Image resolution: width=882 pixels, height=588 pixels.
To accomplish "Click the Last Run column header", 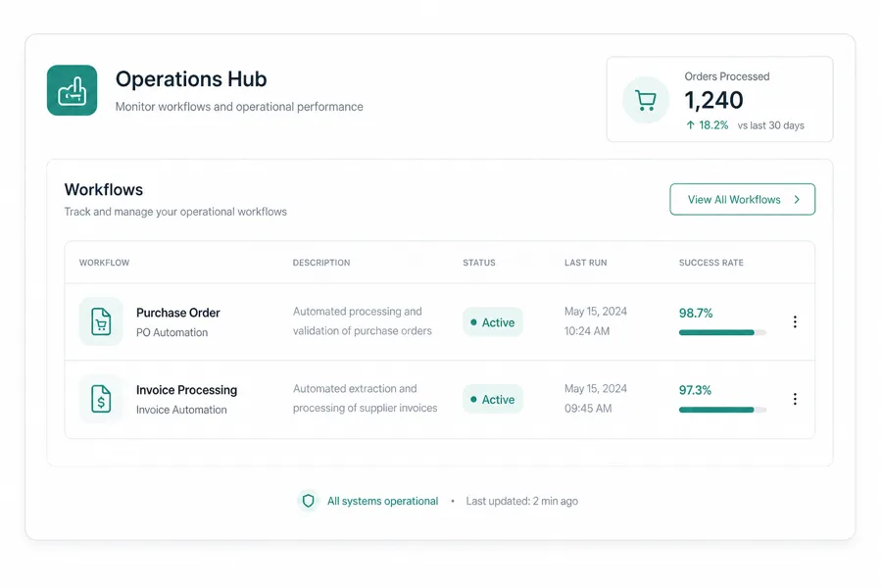I will pos(586,263).
